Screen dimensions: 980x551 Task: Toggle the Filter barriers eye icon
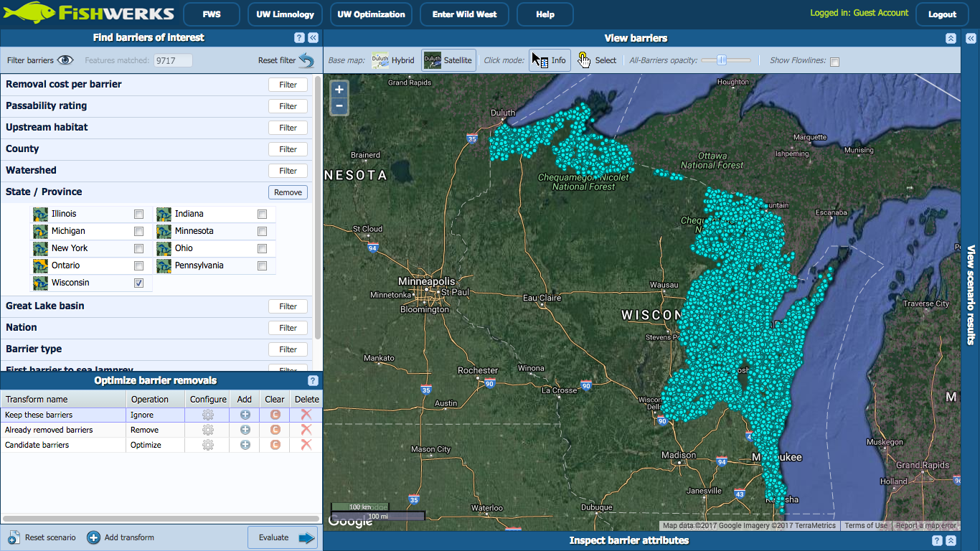pos(65,60)
